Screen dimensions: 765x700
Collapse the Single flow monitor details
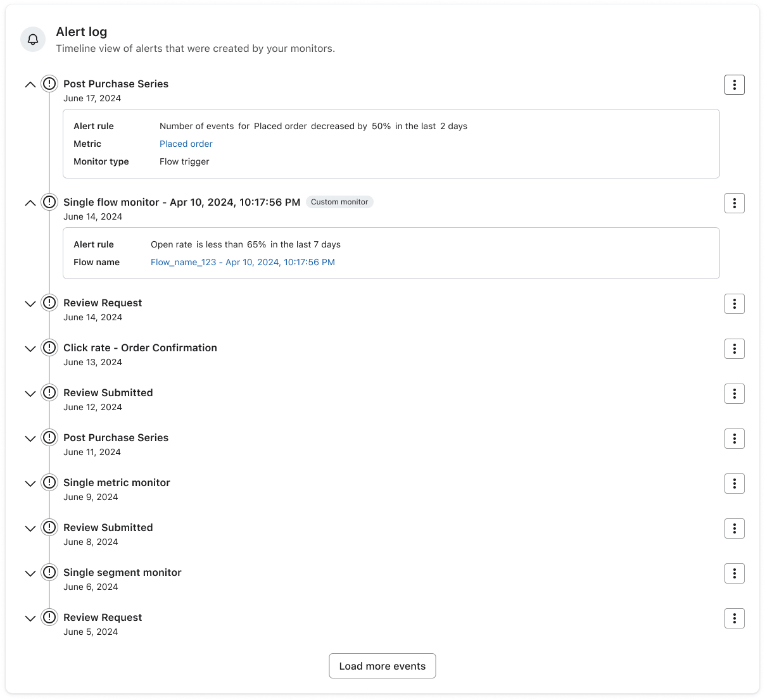30,202
